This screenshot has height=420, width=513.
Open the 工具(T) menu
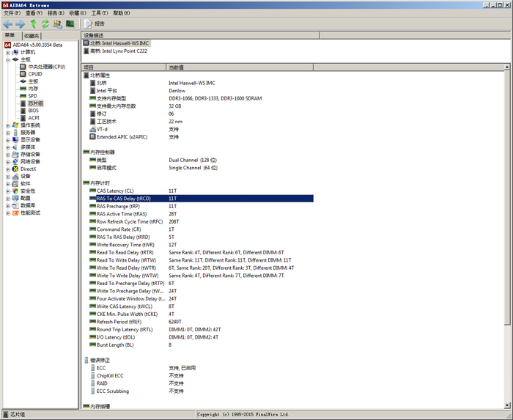100,13
